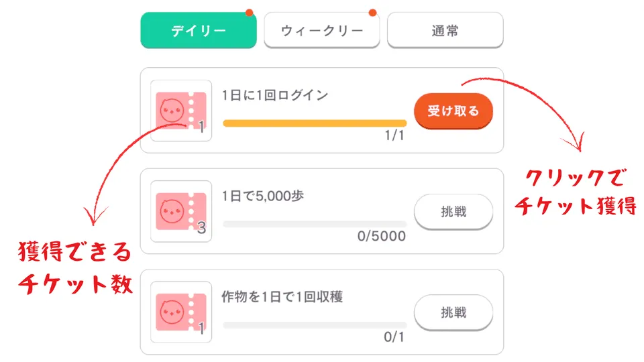Click the full orange login progress bar
644x362 pixels.
[314, 123]
